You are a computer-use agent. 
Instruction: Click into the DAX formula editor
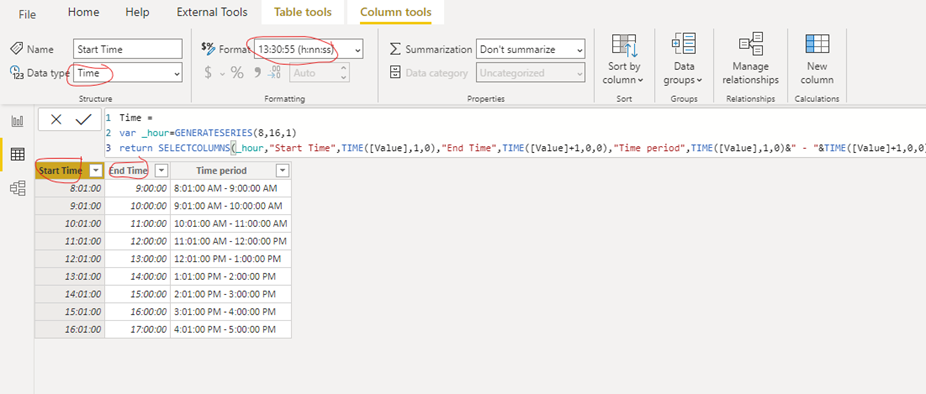tap(514, 132)
